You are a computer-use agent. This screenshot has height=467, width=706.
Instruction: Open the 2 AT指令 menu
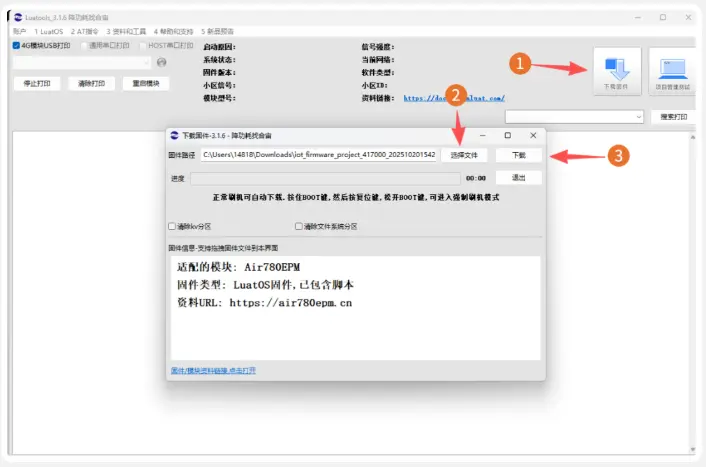[x=85, y=31]
